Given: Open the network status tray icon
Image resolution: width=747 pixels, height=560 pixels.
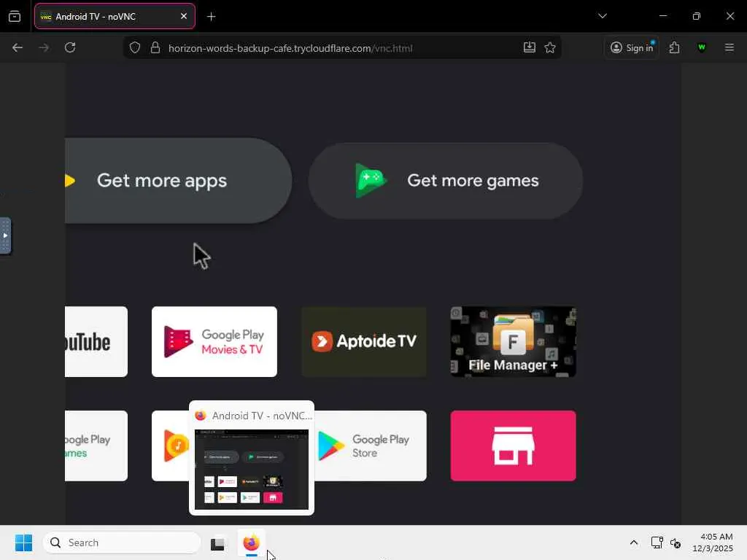Looking at the screenshot, I should 657,542.
